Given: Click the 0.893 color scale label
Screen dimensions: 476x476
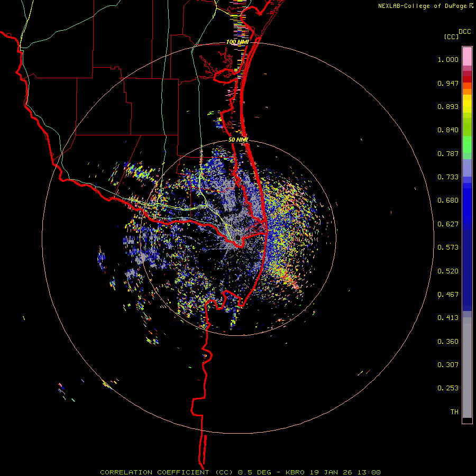Looking at the screenshot, I should (x=448, y=106).
